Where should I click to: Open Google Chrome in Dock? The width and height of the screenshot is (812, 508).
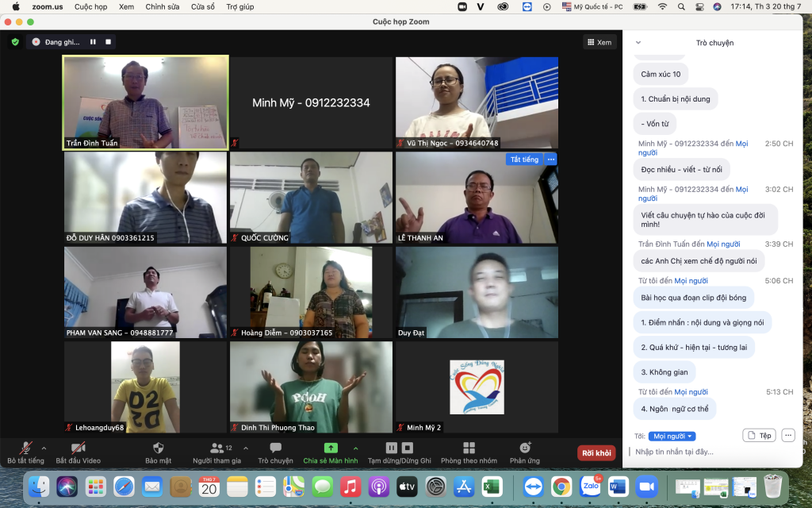click(x=561, y=487)
